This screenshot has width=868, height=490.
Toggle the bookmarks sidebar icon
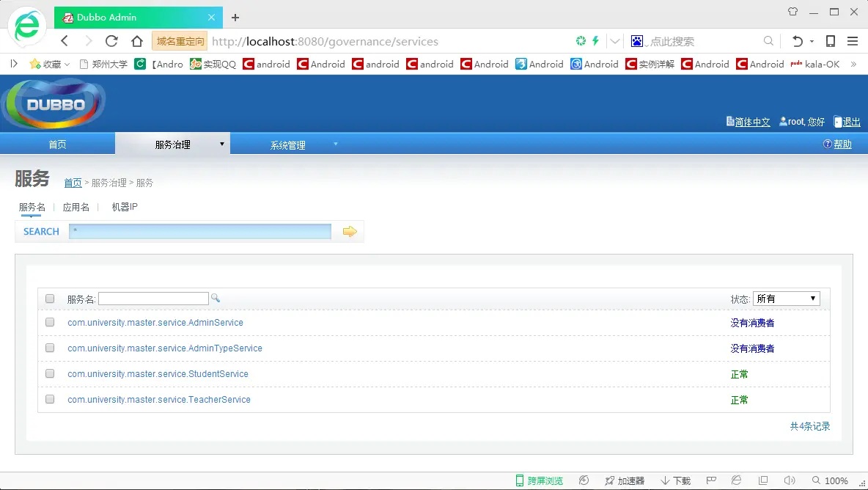(14, 64)
